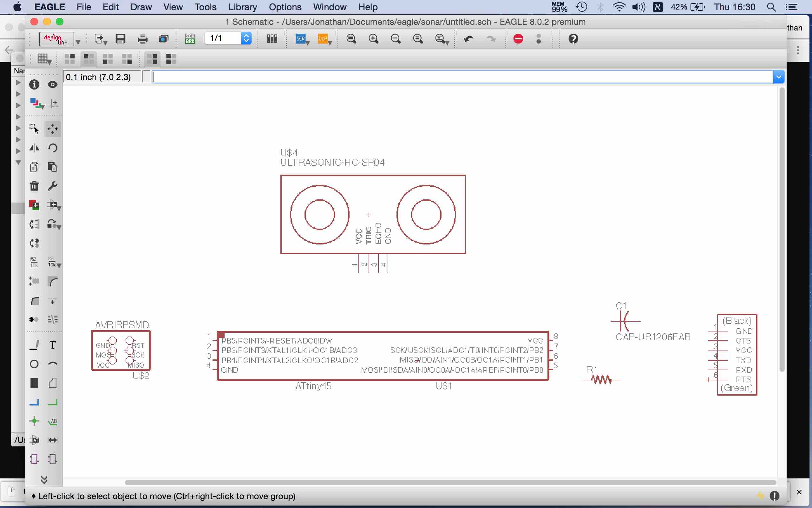Select the Polygon tool
Viewport: 812px width, 508px height.
pyautogui.click(x=53, y=383)
